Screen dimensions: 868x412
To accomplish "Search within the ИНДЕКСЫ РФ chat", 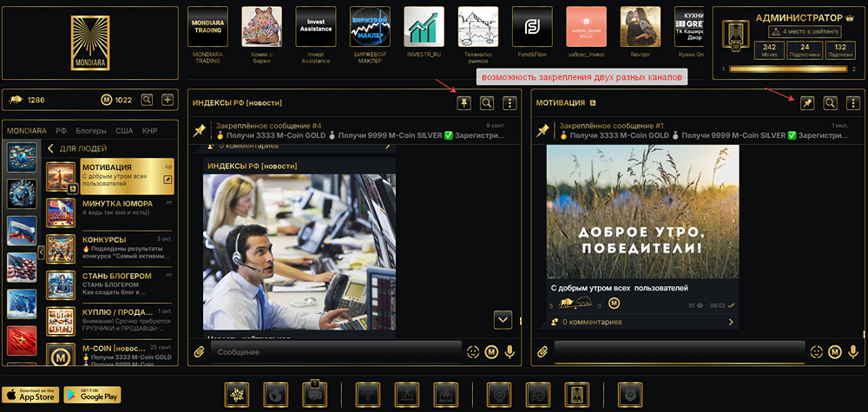I will [x=487, y=103].
